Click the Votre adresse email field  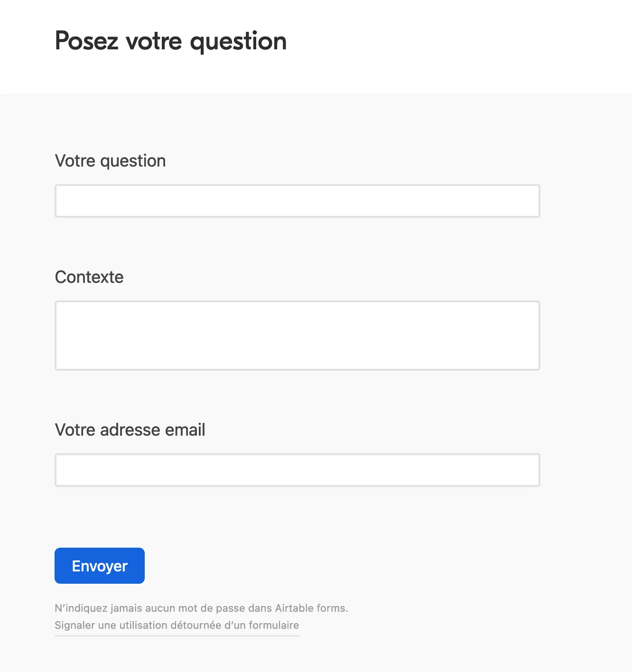[x=297, y=470]
